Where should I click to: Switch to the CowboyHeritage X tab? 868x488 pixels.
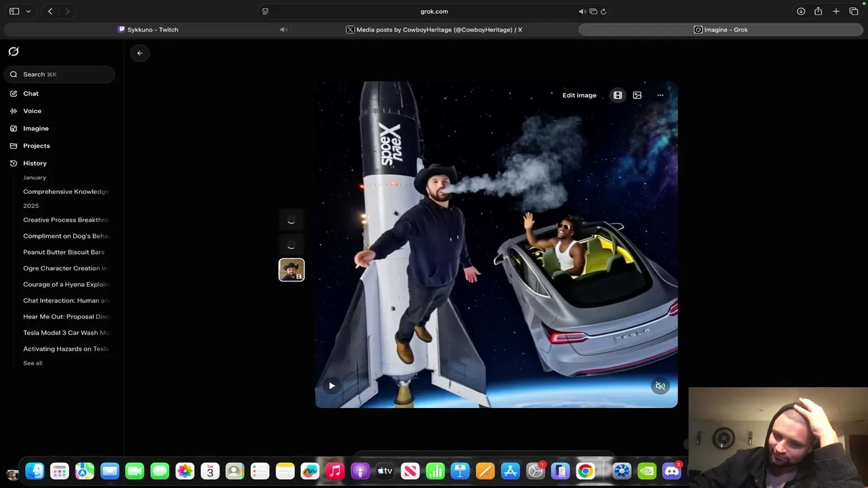[x=434, y=30]
